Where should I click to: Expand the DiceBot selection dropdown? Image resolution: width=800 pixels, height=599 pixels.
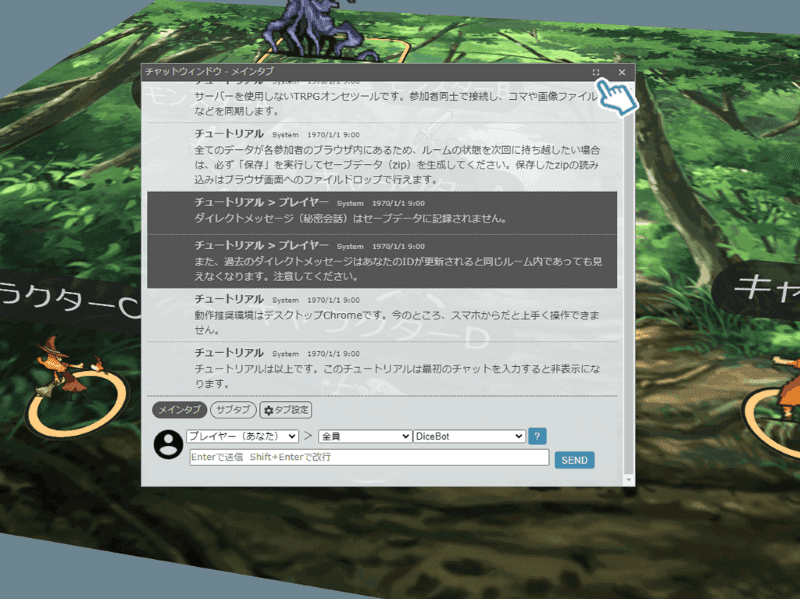point(469,436)
